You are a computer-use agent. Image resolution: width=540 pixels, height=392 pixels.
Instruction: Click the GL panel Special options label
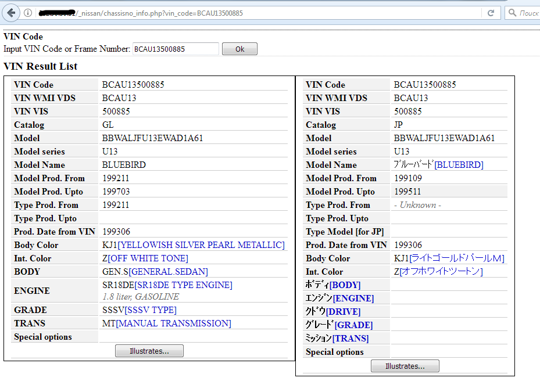(43, 337)
